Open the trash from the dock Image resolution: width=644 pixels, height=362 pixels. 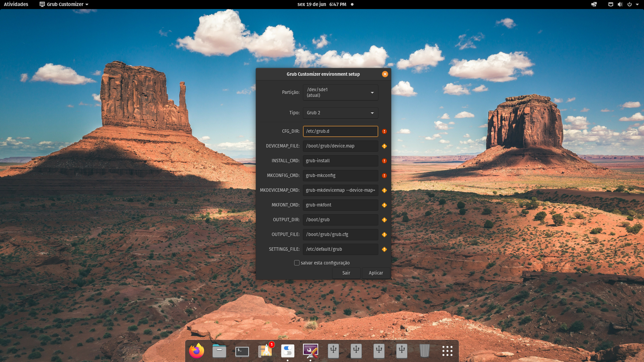click(x=425, y=351)
